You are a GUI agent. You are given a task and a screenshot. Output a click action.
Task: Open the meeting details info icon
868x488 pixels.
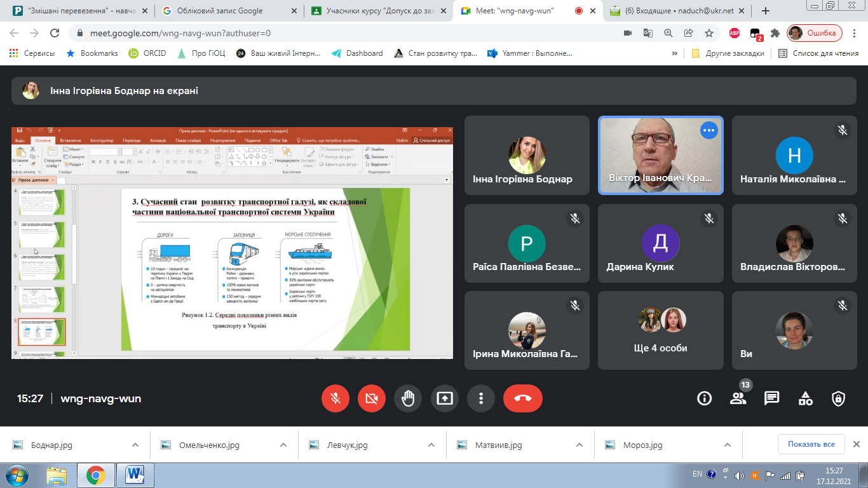click(704, 398)
